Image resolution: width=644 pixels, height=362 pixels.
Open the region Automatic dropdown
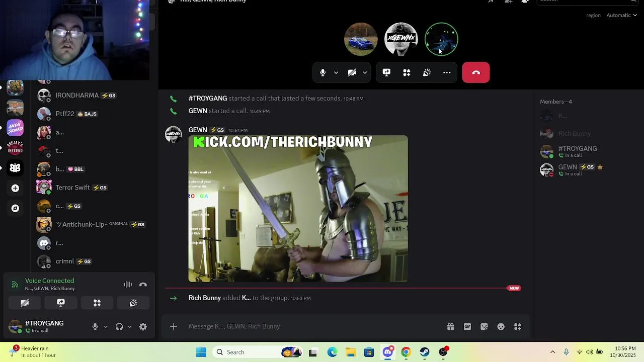click(621, 15)
